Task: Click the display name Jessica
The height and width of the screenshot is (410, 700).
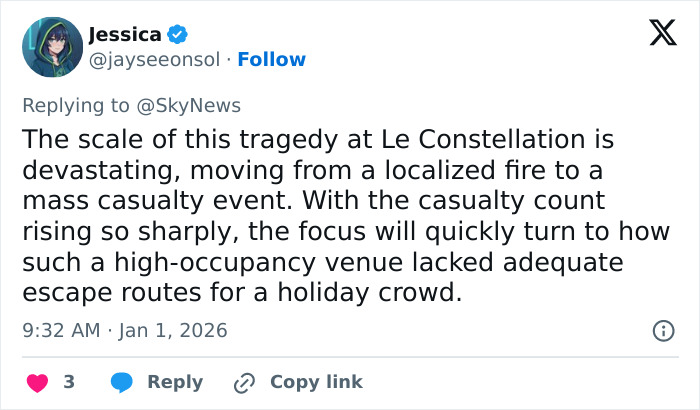Action: 124,35
